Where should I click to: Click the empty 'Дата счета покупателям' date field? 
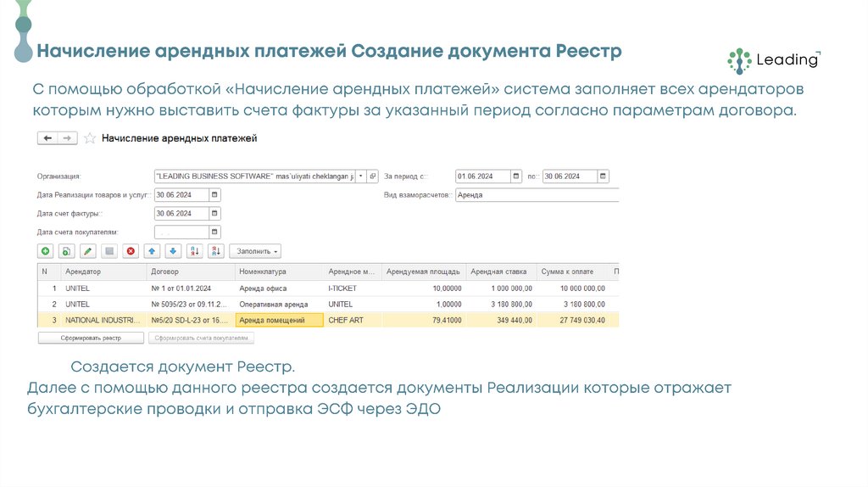click(181, 232)
